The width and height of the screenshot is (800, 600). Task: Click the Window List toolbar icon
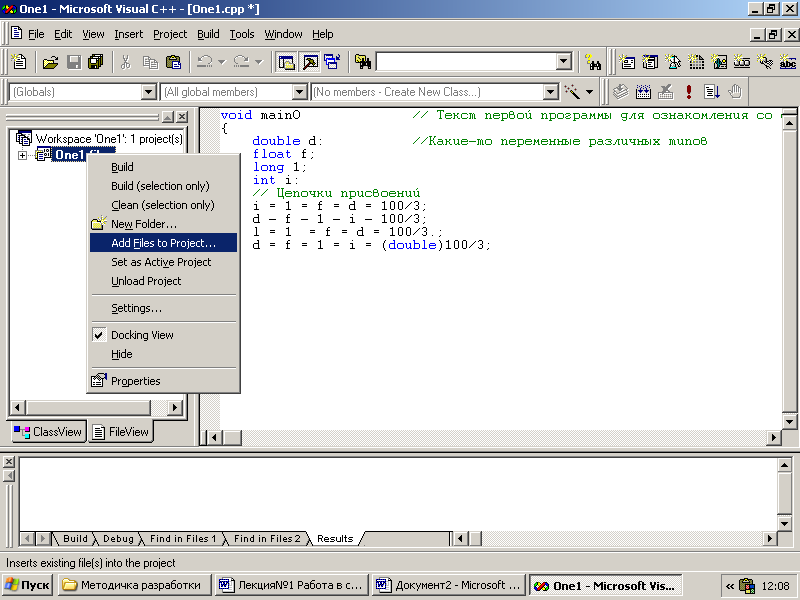coord(332,62)
